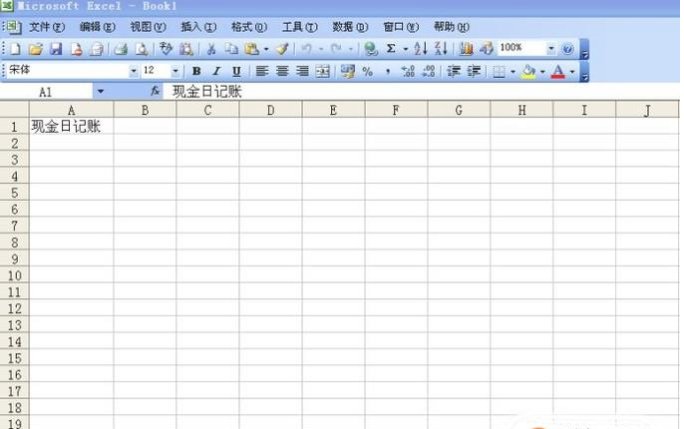Apply currency style
Screen dimensions: 684x429
[348, 71]
